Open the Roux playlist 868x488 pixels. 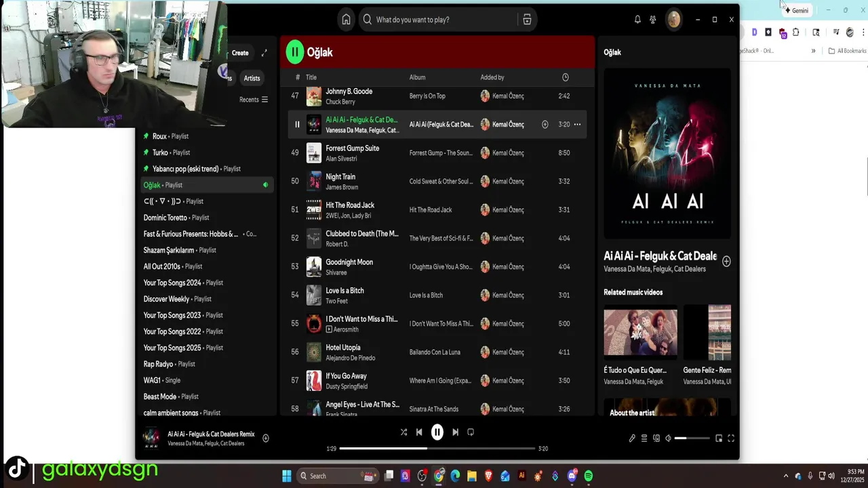[207, 136]
